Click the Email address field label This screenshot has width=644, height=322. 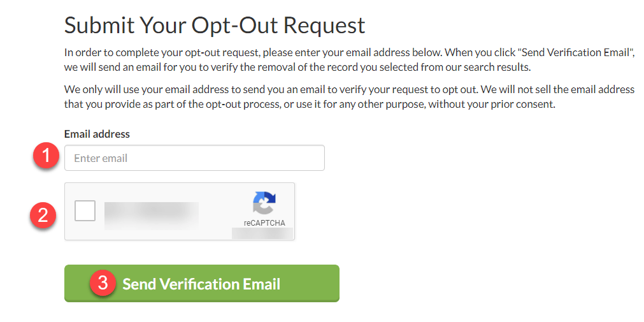pos(97,134)
